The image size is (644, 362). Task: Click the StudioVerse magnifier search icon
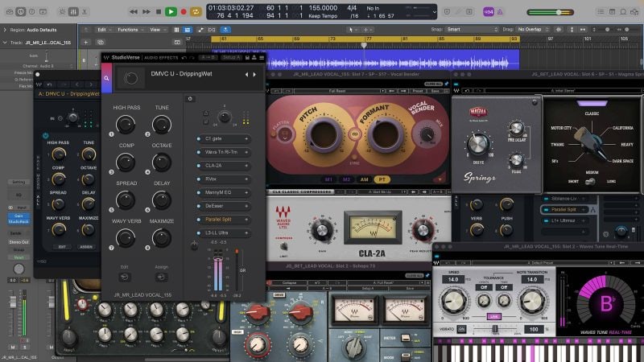pos(107,78)
